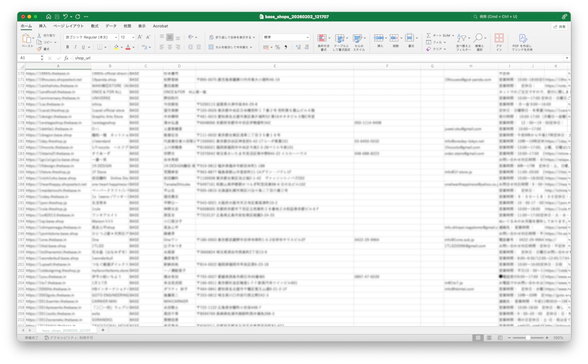Undo the last action
The height and width of the screenshot is (364, 588).
(66, 16)
